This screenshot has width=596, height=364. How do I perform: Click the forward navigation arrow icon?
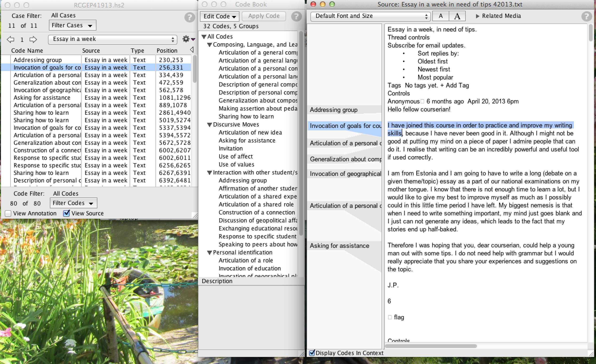[33, 39]
